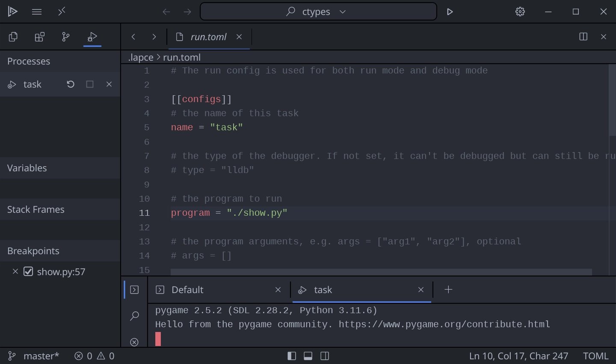Toggle right sidebar panel visibility
The image size is (616, 364).
(325, 356)
